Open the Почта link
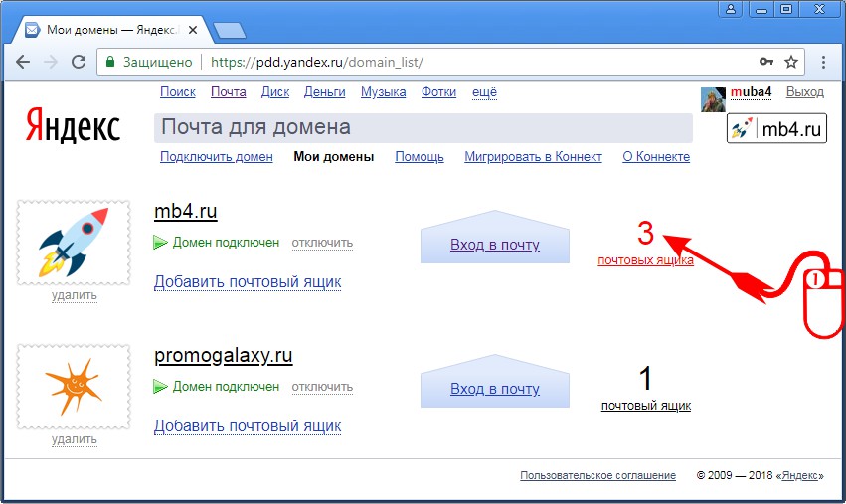 pyautogui.click(x=229, y=92)
